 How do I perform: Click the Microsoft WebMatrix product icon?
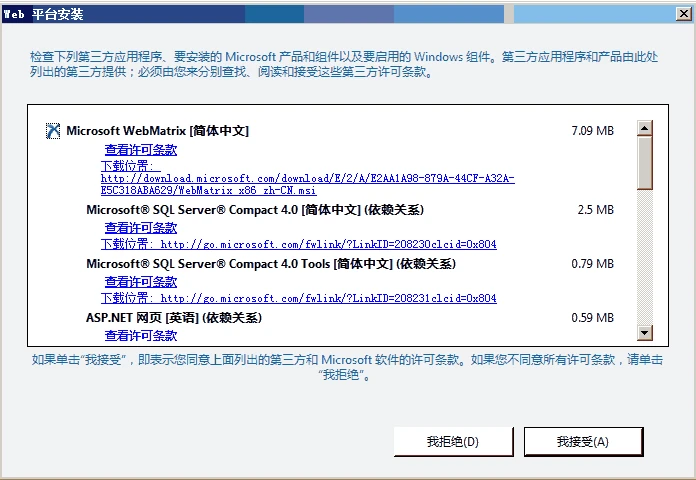click(53, 131)
